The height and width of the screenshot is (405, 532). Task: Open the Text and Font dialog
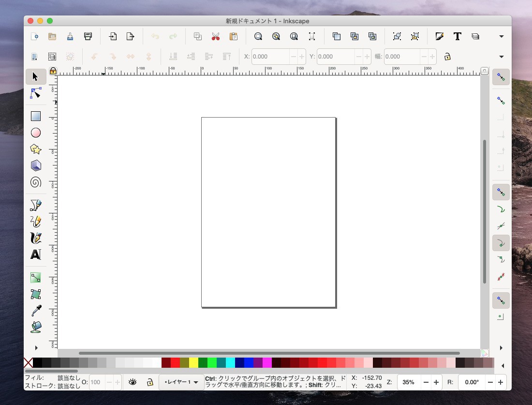click(x=457, y=36)
